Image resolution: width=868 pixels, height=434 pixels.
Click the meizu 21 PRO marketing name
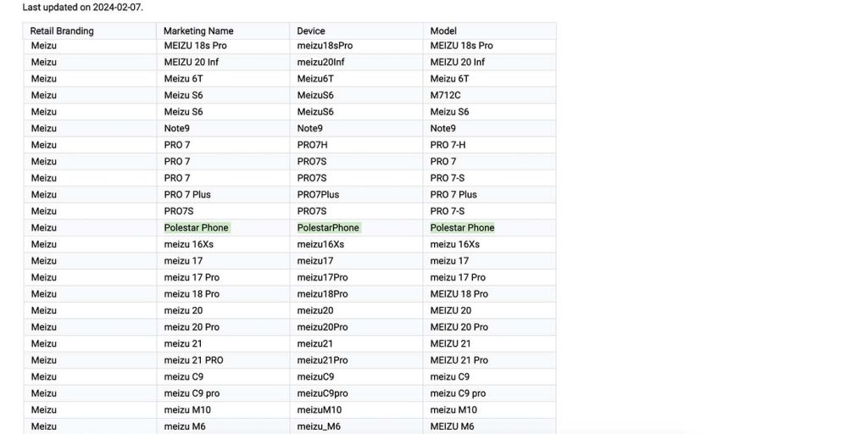pyautogui.click(x=194, y=360)
